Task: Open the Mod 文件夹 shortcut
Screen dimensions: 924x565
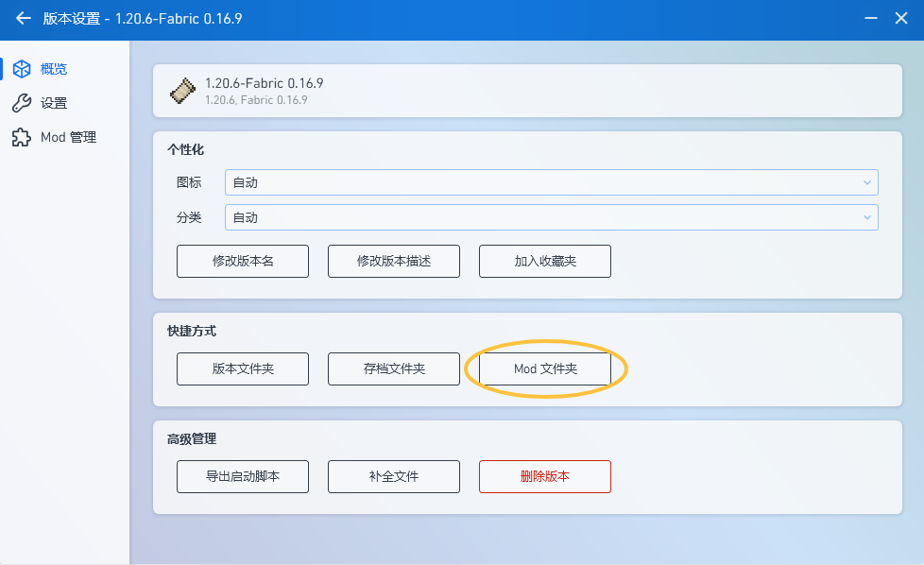Action: (545, 368)
